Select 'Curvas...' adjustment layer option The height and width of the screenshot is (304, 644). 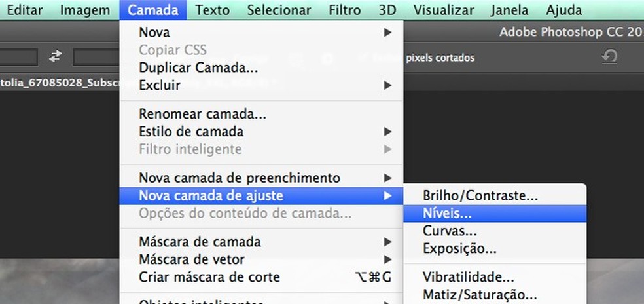[x=449, y=231]
